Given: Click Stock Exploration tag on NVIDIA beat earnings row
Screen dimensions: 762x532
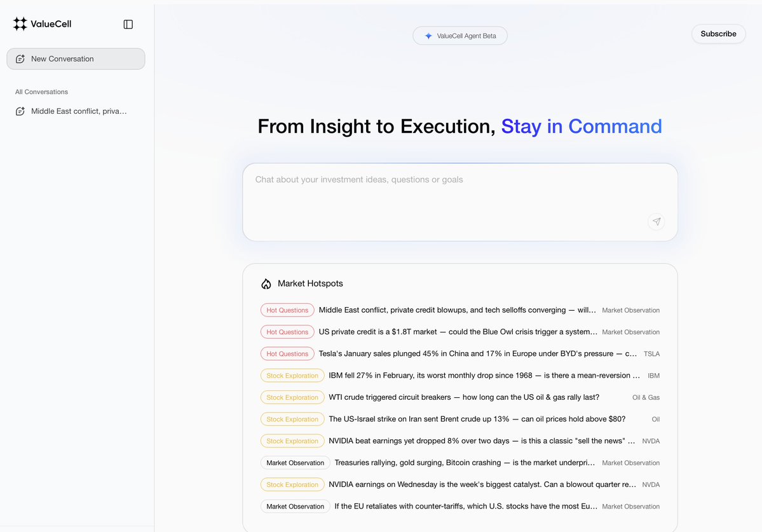Looking at the screenshot, I should [292, 442].
